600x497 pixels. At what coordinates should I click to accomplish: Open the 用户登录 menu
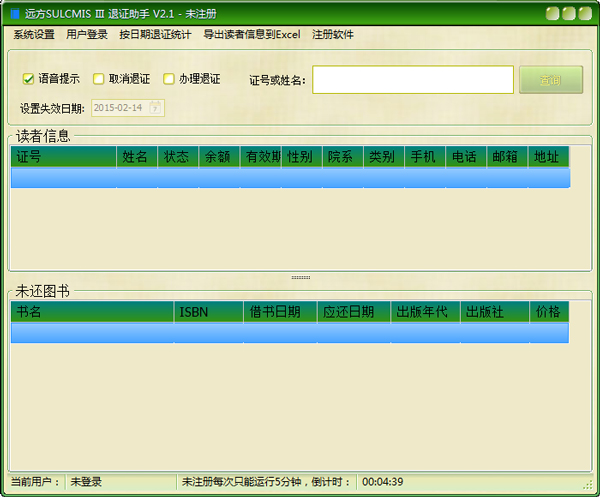(86, 34)
